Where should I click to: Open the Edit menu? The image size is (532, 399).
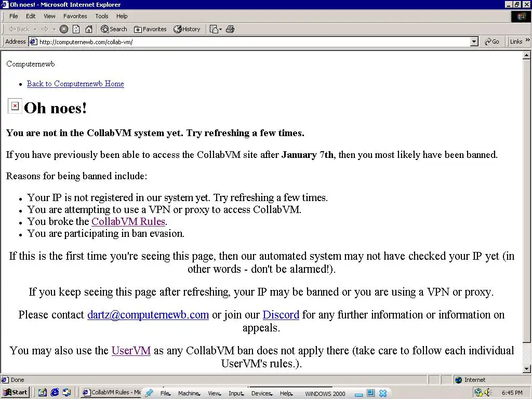click(x=31, y=16)
